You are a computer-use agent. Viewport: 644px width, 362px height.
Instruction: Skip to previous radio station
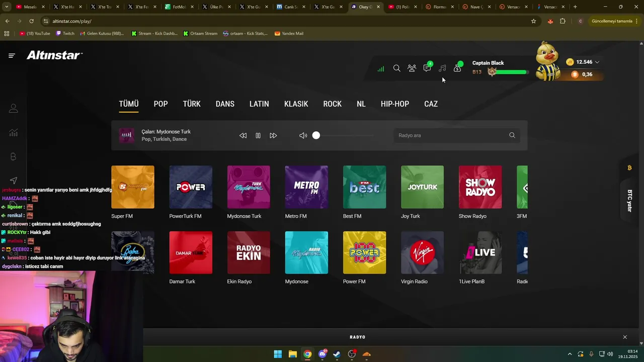pyautogui.click(x=243, y=136)
